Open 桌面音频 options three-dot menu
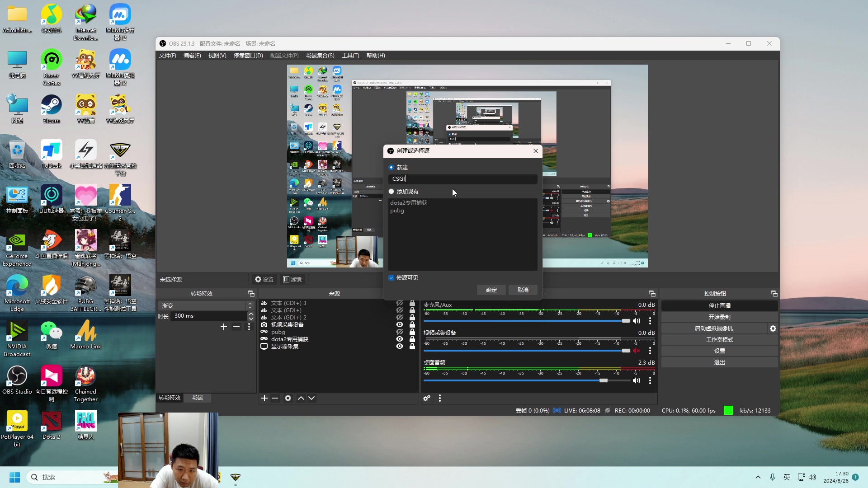868x488 pixels. [650, 380]
